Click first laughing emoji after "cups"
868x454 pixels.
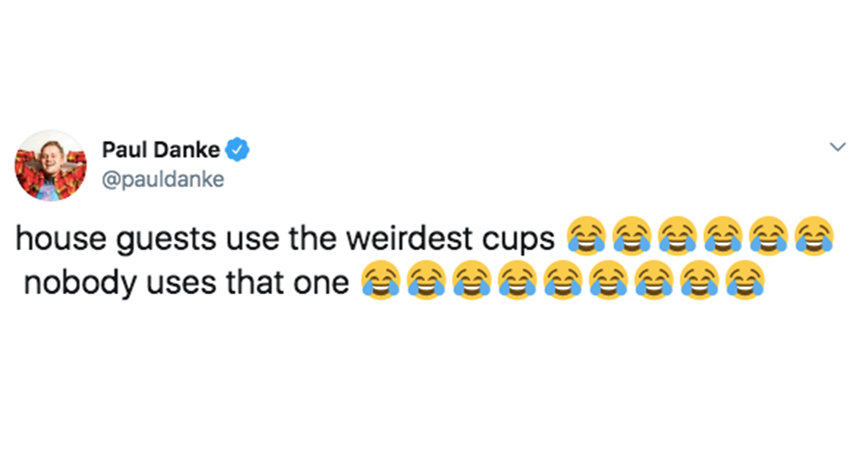pyautogui.click(x=584, y=236)
